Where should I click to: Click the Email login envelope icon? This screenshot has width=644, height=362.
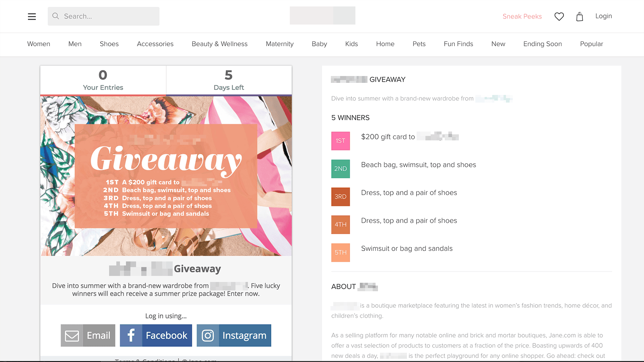[72, 335]
